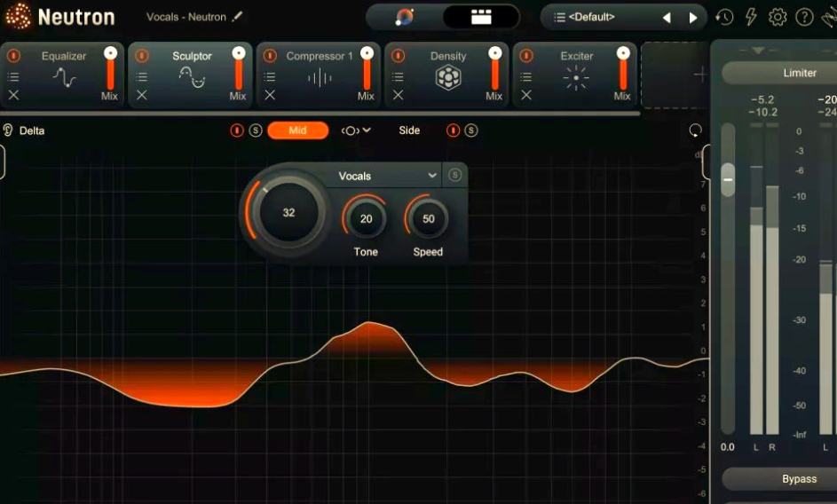Screen dimensions: 837x504
Task: Open the settings gear icon
Action: (x=778, y=18)
